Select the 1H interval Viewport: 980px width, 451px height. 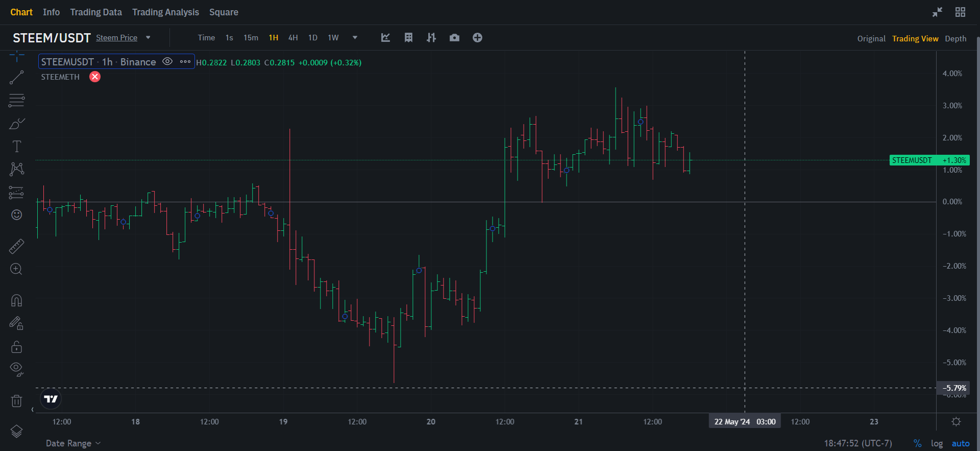coord(274,38)
